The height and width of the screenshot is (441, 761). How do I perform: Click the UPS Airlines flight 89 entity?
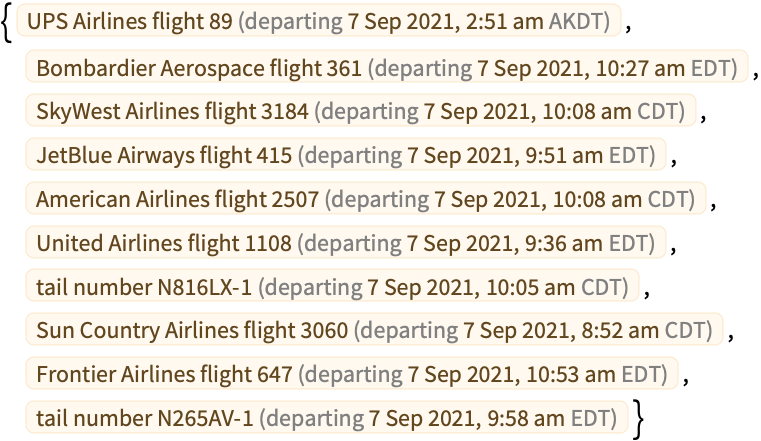319,20
